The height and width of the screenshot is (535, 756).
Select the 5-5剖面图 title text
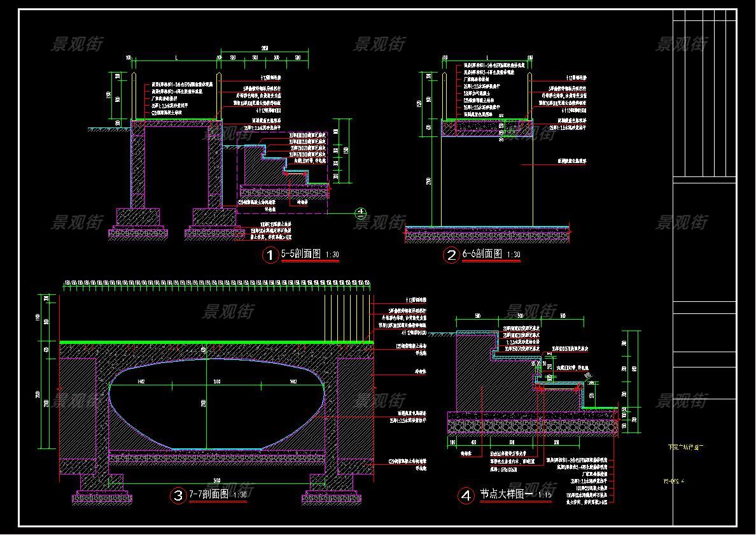302,255
